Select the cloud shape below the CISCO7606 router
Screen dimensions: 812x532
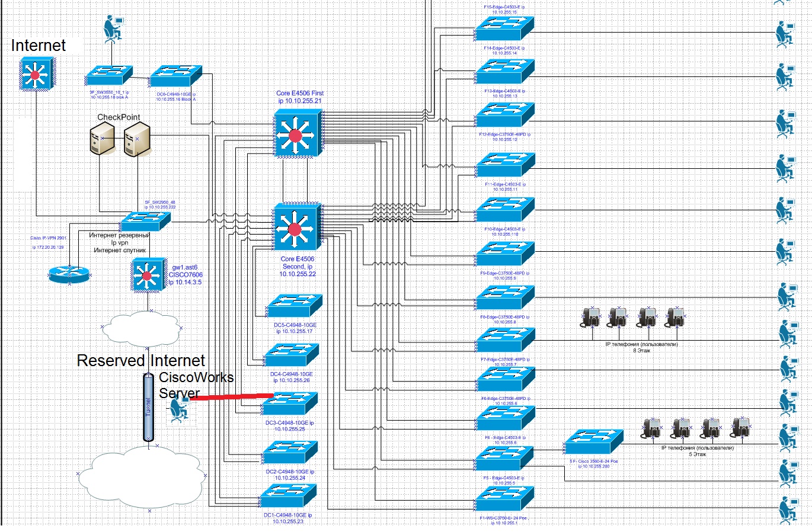pyautogui.click(x=141, y=327)
